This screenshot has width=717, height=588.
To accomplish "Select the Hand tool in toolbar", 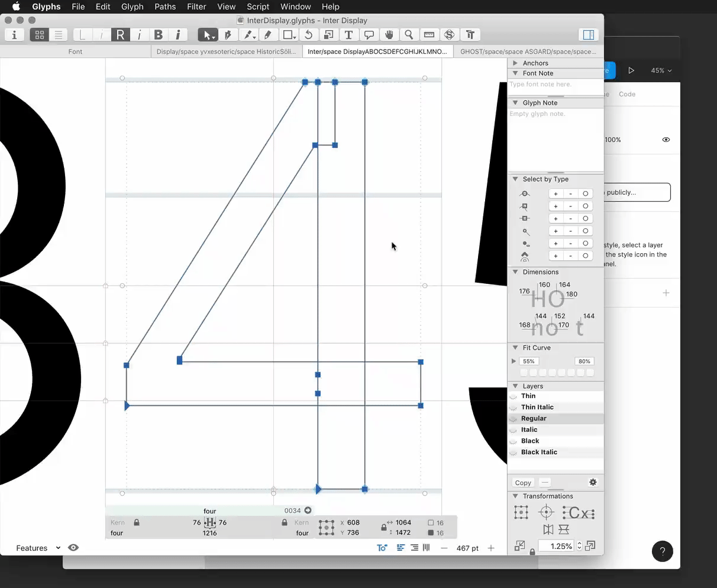I will pyautogui.click(x=389, y=35).
